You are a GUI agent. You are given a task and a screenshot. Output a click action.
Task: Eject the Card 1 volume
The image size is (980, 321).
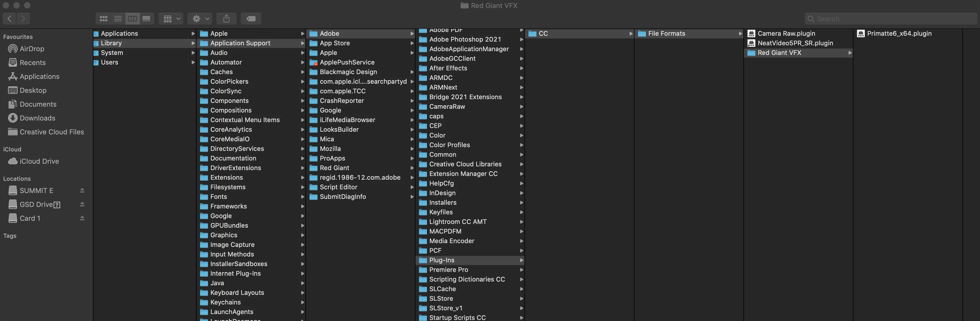point(82,218)
